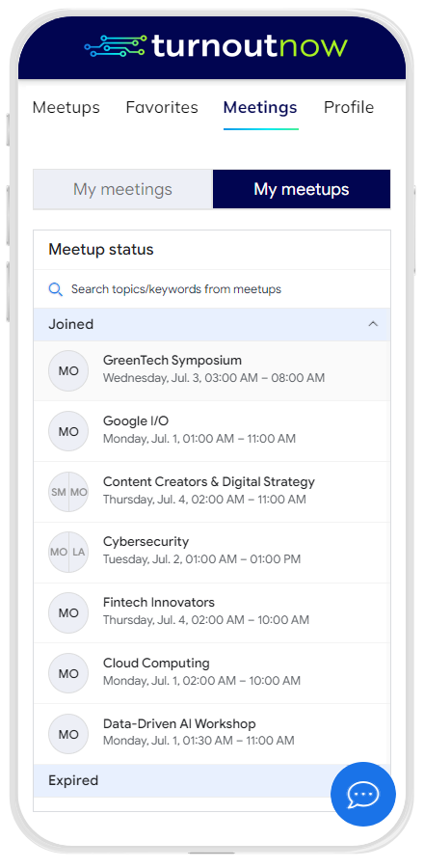Viewport: 424px width, 868px height.
Task: Click MO avatar beside GreenTech Symposium
Action: (x=68, y=371)
